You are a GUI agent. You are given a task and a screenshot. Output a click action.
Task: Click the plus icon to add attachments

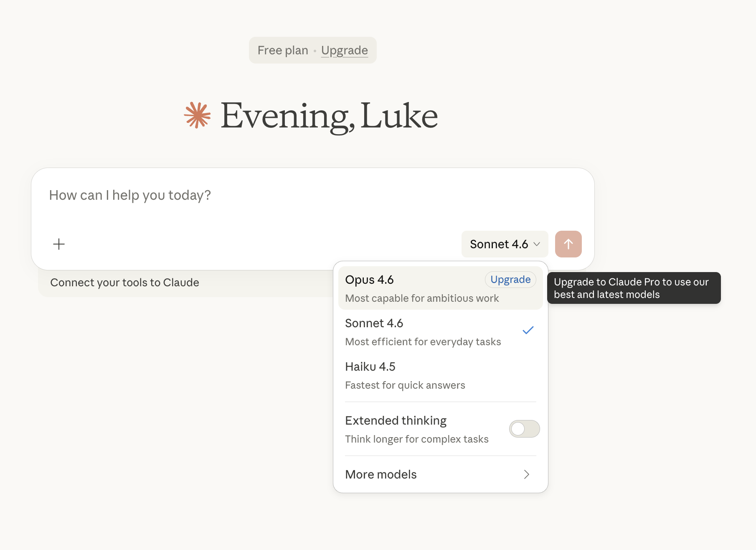click(x=59, y=244)
